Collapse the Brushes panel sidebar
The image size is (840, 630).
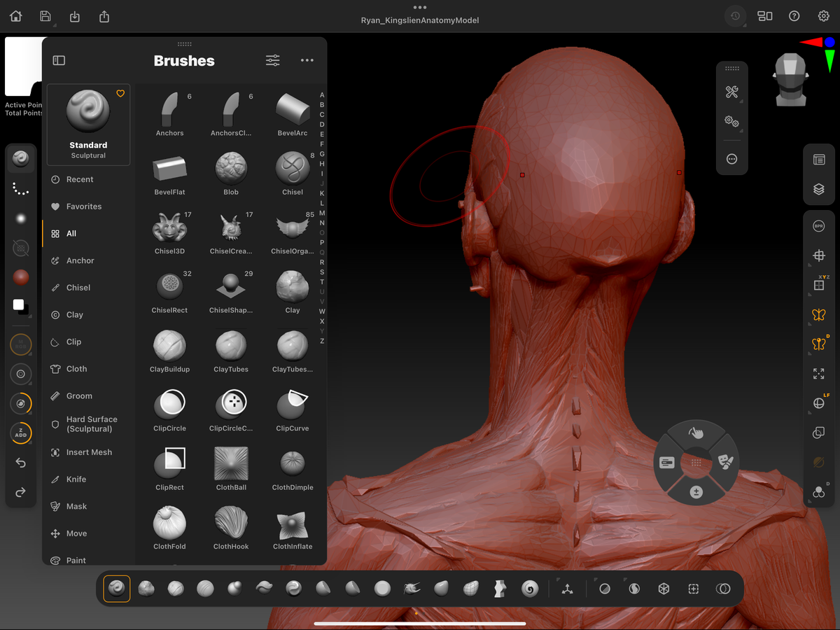pyautogui.click(x=59, y=60)
